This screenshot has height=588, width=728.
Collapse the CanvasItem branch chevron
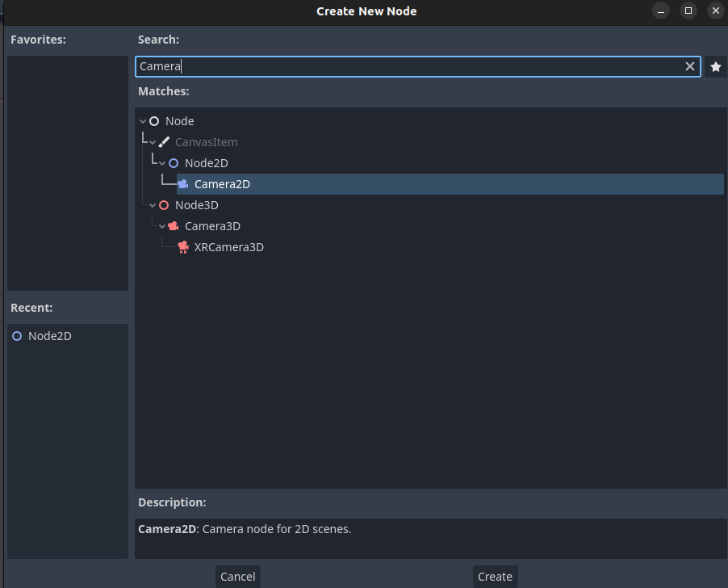153,142
